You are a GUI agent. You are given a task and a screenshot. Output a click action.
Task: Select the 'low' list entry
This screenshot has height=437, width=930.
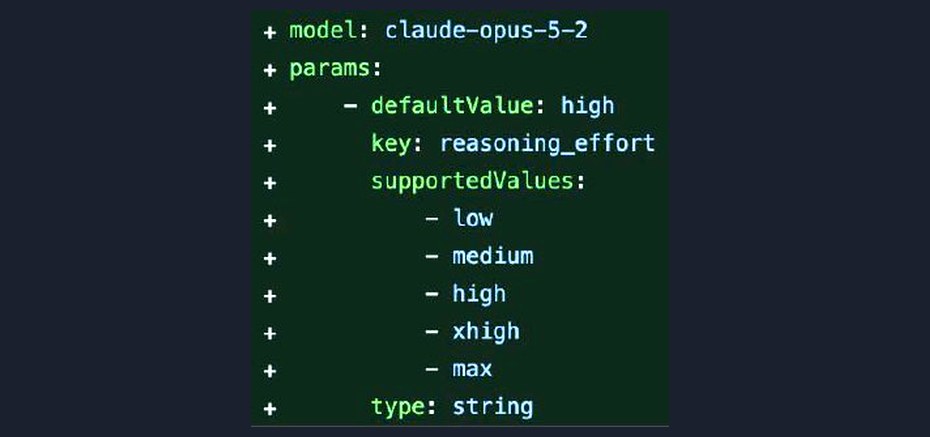tap(473, 218)
